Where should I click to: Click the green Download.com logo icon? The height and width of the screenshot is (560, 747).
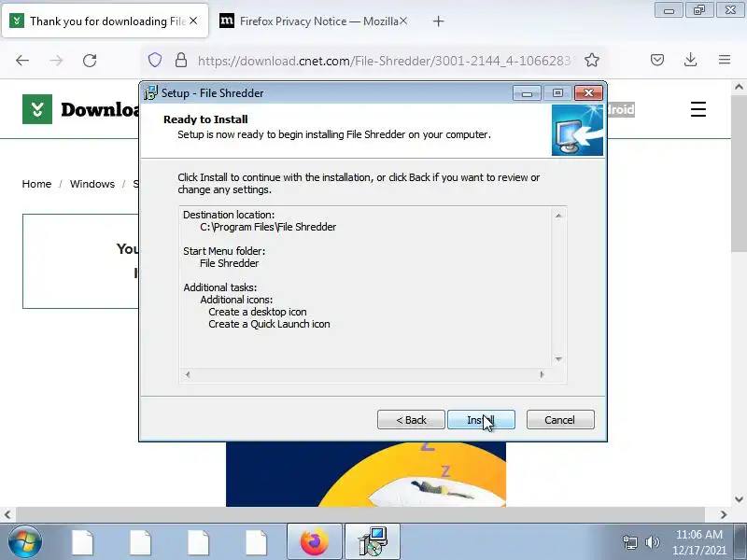(37, 109)
